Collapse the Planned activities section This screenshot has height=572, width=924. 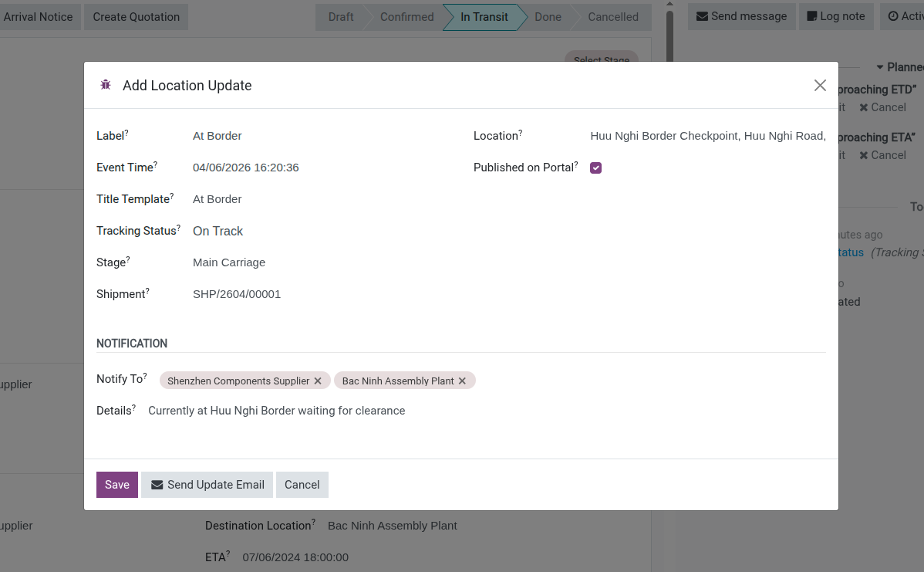tap(880, 68)
